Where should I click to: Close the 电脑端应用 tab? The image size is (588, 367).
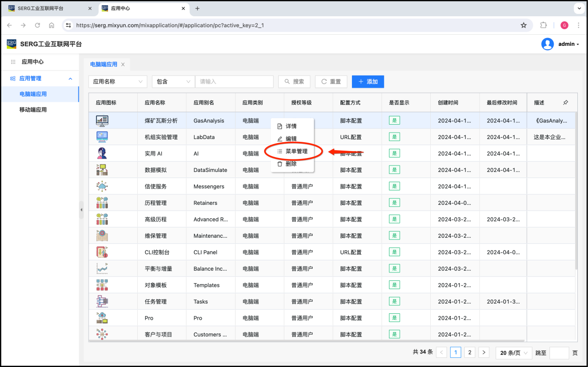123,64
